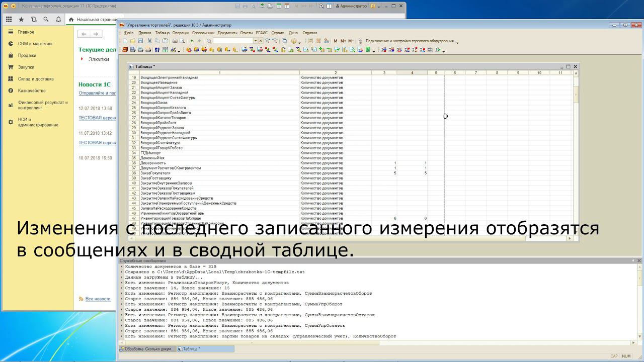The width and height of the screenshot is (644, 362).
Task: Expand help icon dropdown arrow
Action: point(300,42)
